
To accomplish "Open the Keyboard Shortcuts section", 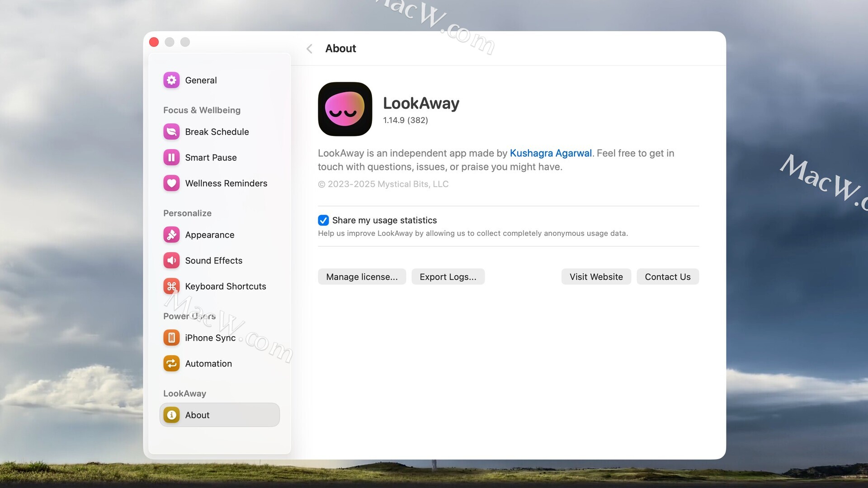I will (225, 286).
